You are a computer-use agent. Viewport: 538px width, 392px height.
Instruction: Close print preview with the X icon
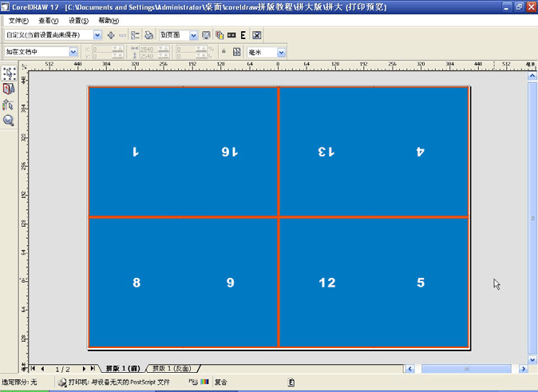point(257,36)
